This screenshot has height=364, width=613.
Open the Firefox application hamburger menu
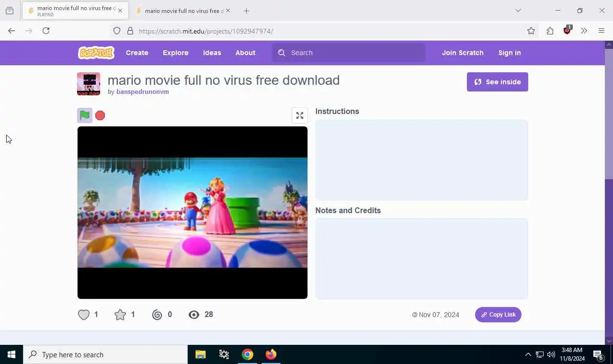click(602, 31)
